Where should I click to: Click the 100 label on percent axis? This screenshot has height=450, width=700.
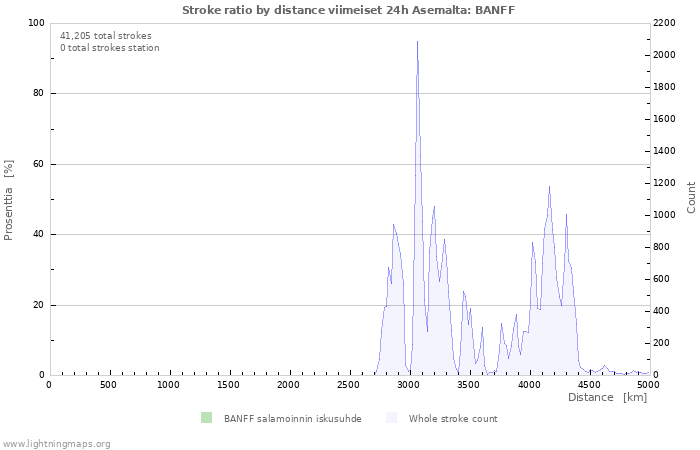click(36, 23)
